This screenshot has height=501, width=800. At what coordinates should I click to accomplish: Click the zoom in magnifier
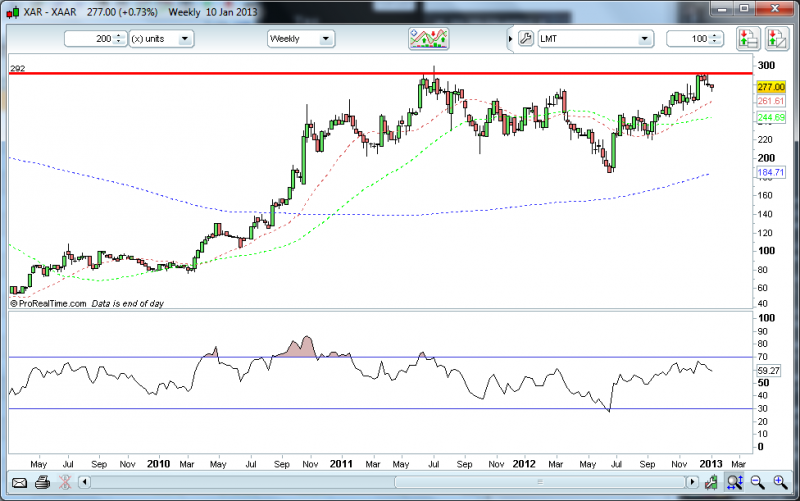(x=779, y=482)
